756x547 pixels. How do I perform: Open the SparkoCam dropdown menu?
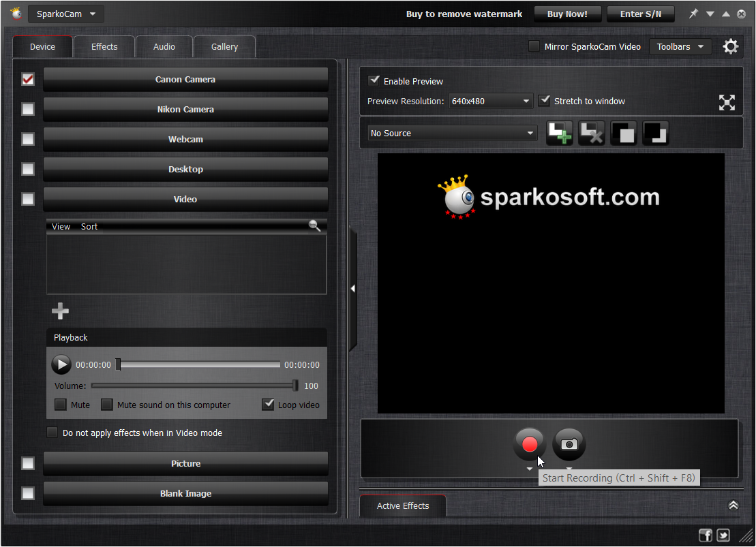pos(65,14)
